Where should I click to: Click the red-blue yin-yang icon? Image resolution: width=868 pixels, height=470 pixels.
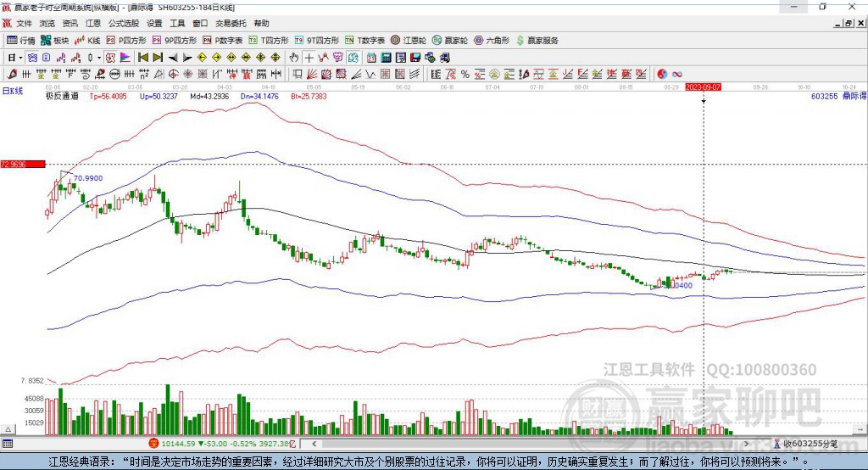(662, 74)
